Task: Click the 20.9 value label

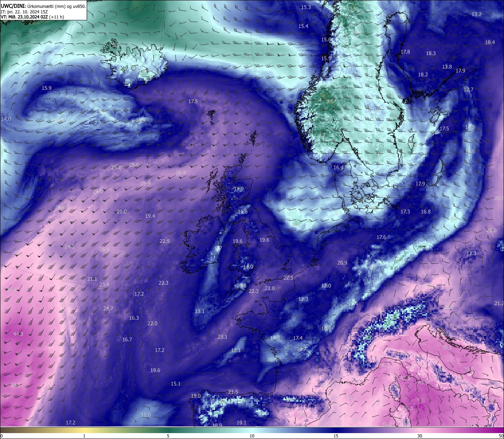Action: [342, 263]
